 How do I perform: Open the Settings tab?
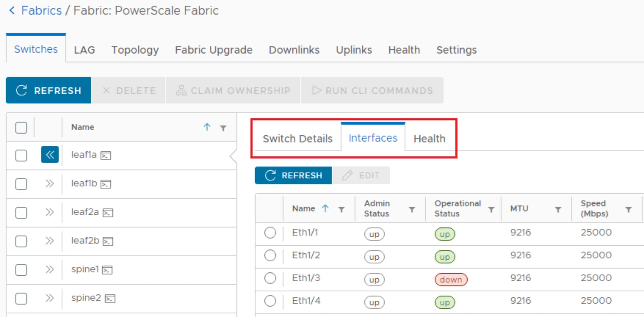tap(456, 50)
